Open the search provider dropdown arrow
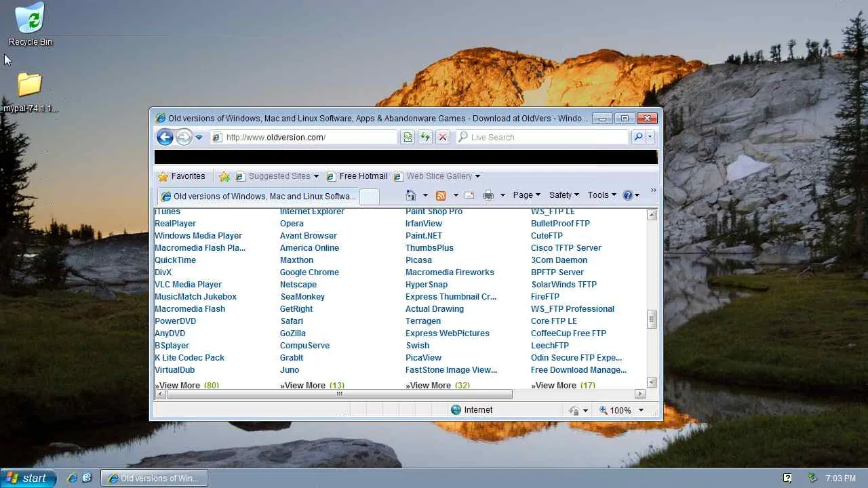 (650, 137)
